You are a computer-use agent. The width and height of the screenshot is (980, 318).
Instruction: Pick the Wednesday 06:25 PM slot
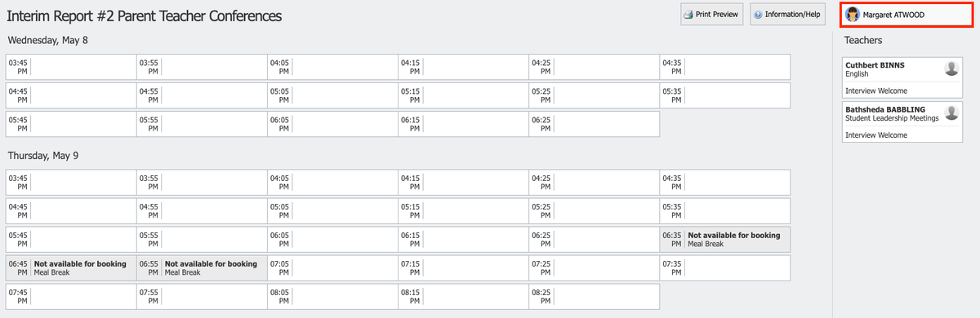click(x=594, y=124)
